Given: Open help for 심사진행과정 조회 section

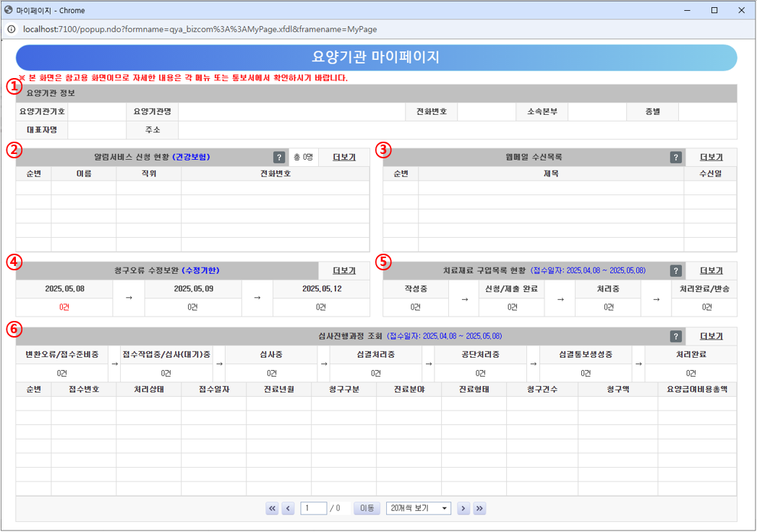Looking at the screenshot, I should (675, 335).
